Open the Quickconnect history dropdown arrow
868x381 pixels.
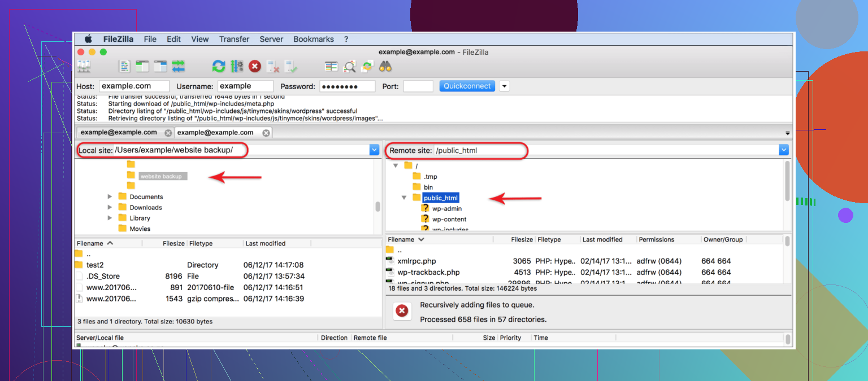coord(504,86)
